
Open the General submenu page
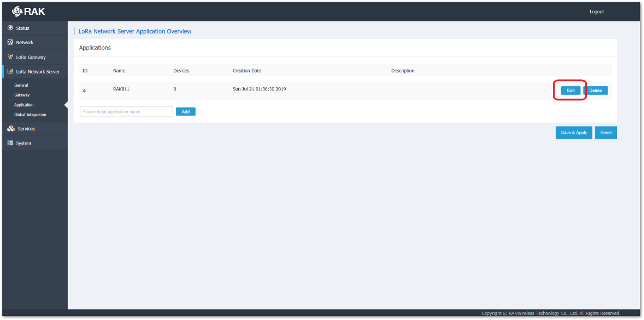(x=21, y=85)
